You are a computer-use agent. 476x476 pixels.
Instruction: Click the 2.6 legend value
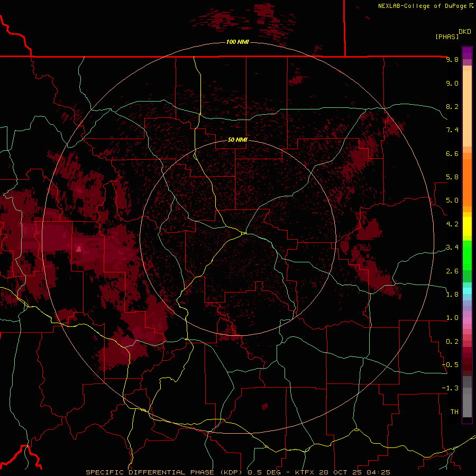(452, 271)
